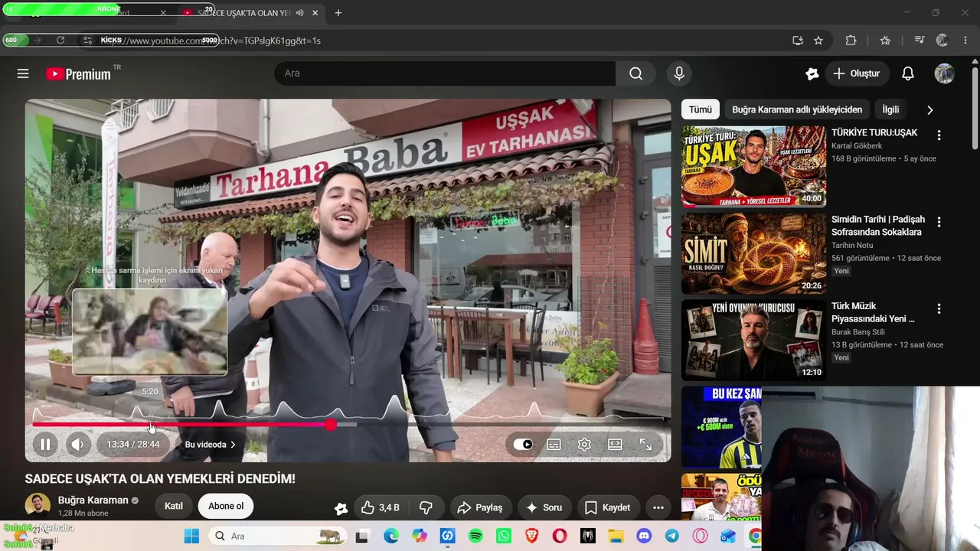Screen dimensions: 980x551
Task: Show more filter chips with right arrow
Action: [930, 109]
